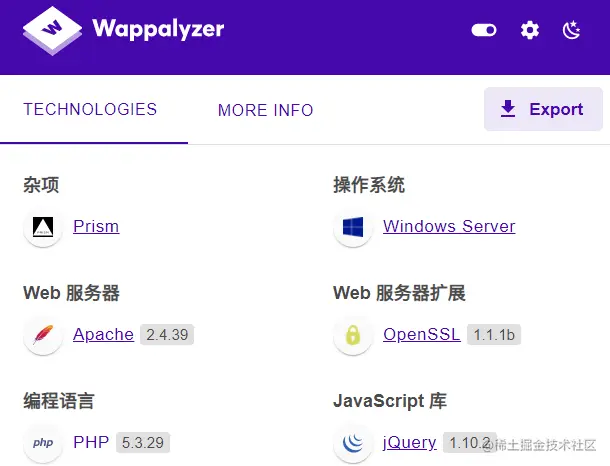Open the Prism link

click(x=96, y=226)
